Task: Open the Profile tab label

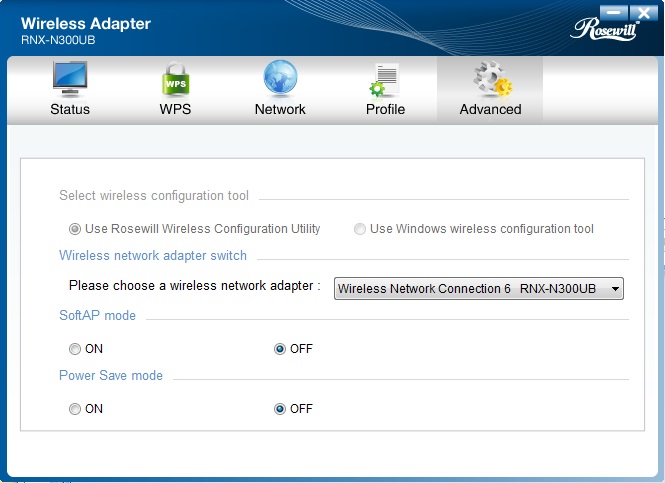Action: coord(385,109)
